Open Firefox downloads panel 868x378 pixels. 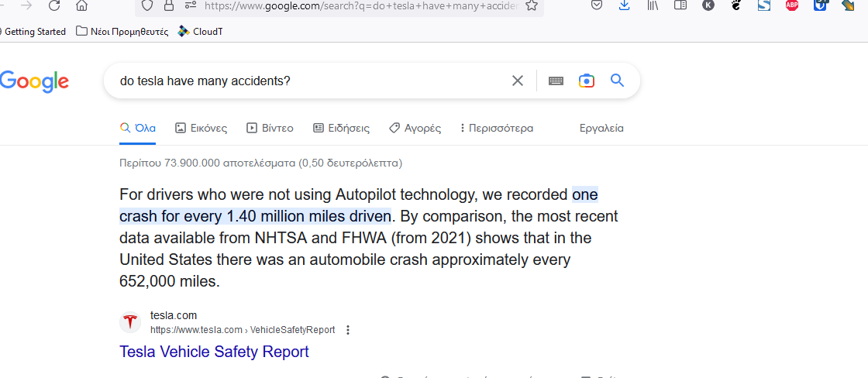(625, 5)
